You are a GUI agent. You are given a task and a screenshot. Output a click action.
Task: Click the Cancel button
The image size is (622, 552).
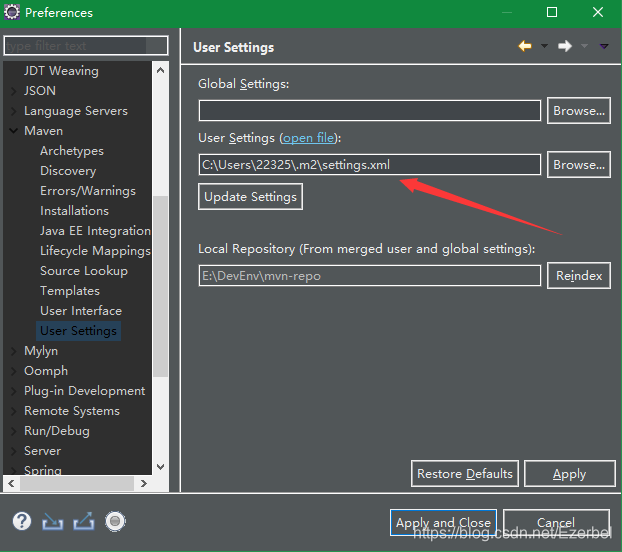click(x=556, y=523)
